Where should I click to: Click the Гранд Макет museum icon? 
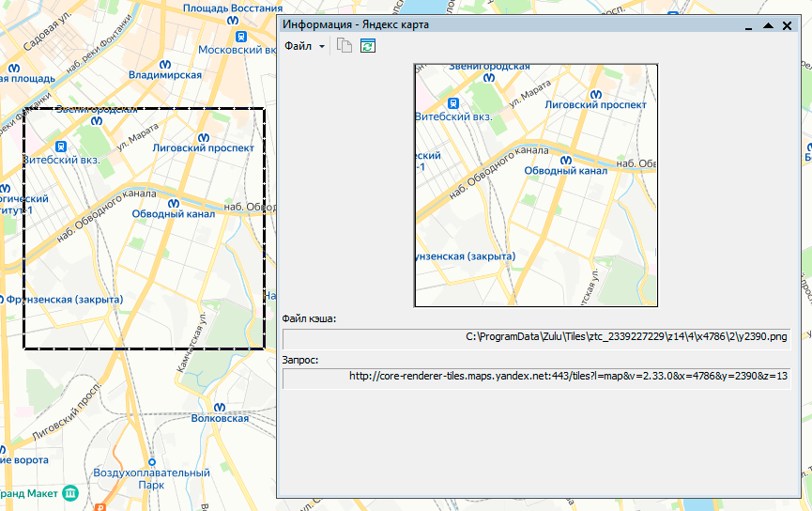[x=71, y=493]
